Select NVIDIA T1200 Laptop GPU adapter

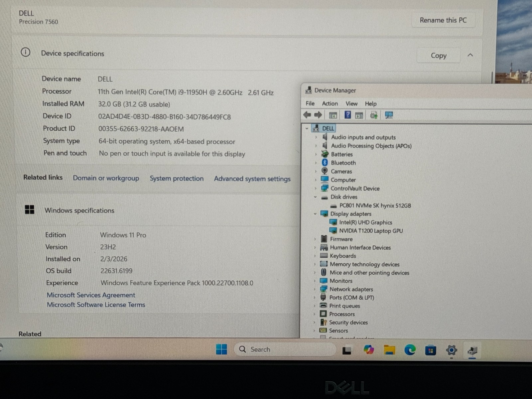(371, 231)
